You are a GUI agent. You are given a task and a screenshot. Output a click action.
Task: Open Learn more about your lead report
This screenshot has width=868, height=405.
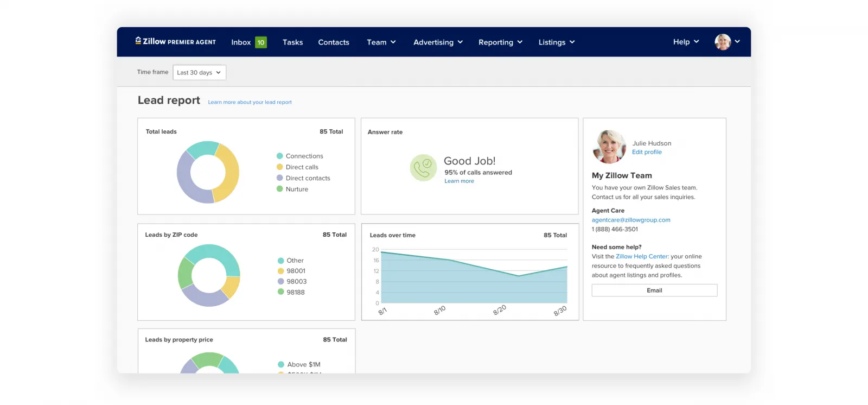[250, 102]
